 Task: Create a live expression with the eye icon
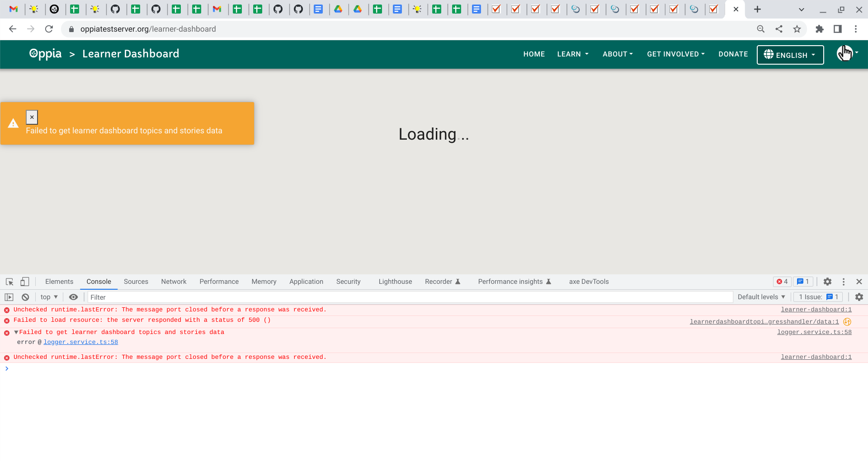point(73,297)
